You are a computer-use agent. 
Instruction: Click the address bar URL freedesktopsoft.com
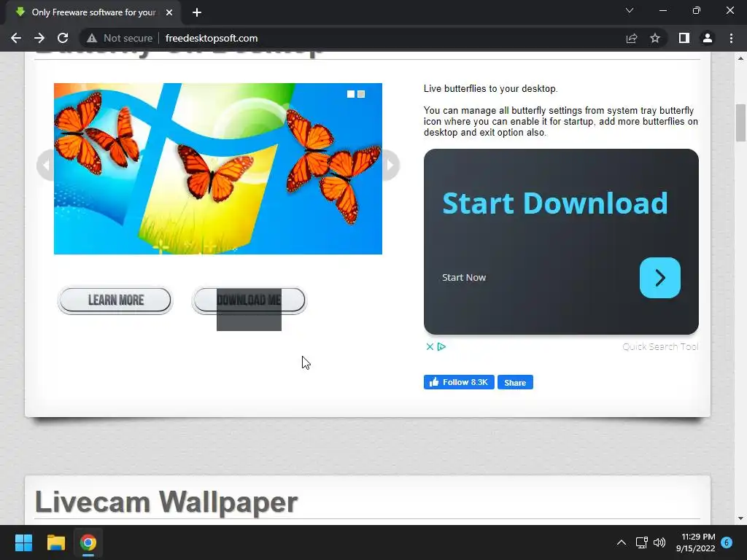pos(212,38)
